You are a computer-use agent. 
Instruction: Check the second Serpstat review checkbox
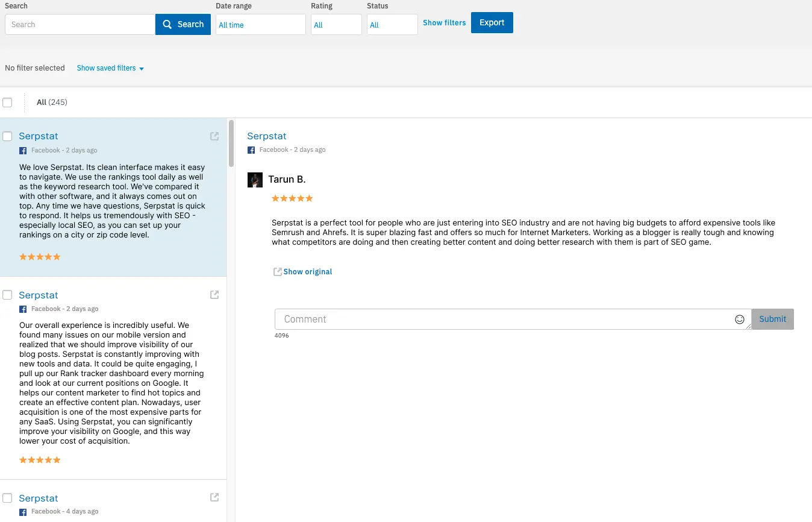(x=7, y=295)
